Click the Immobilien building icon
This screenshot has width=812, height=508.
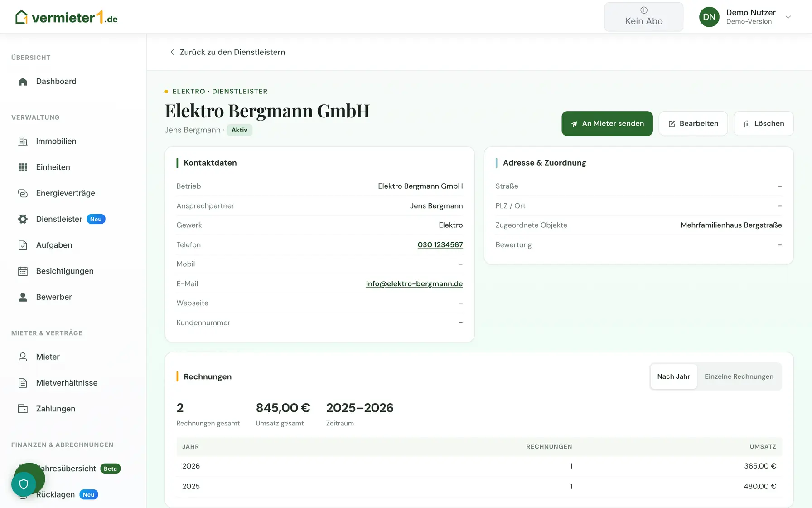23,142
